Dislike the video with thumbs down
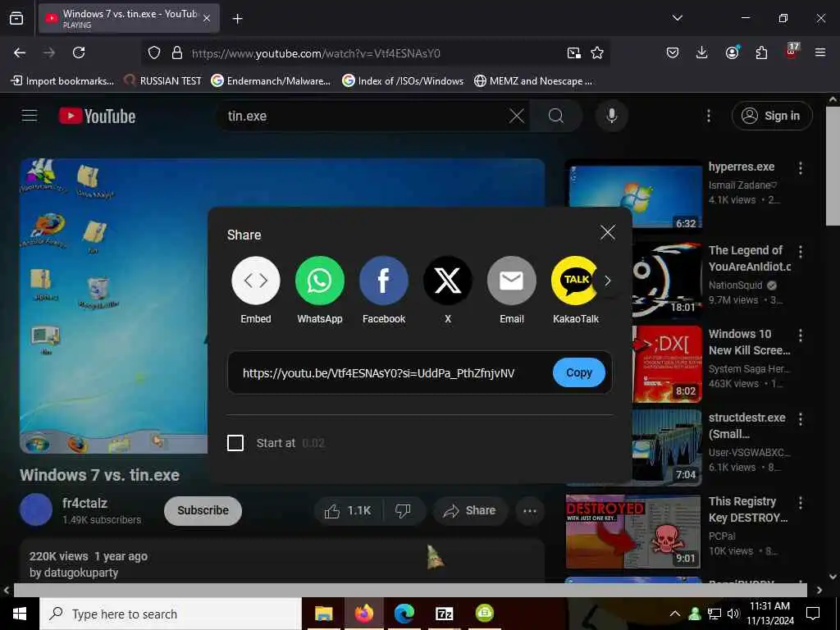This screenshot has width=840, height=630. coord(404,511)
